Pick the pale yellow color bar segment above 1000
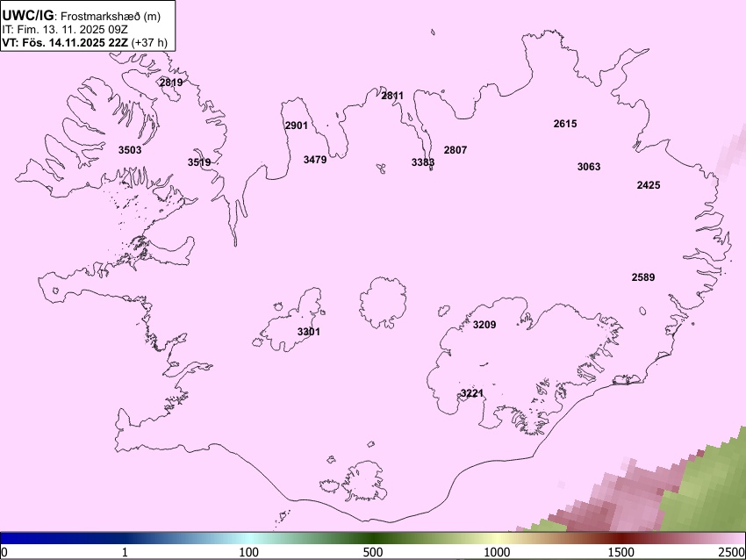The height and width of the screenshot is (560, 746). point(497,539)
